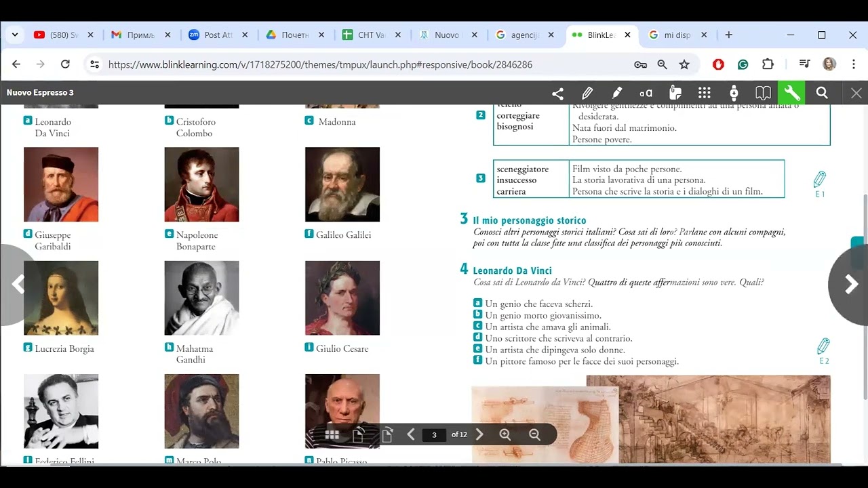Screen dimensions: 868x488
Task: Select the pencil drawing tool
Action: coord(587,93)
